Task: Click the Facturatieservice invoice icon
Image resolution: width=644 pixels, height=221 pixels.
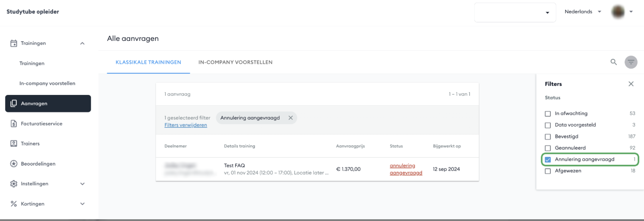Action: (x=14, y=124)
